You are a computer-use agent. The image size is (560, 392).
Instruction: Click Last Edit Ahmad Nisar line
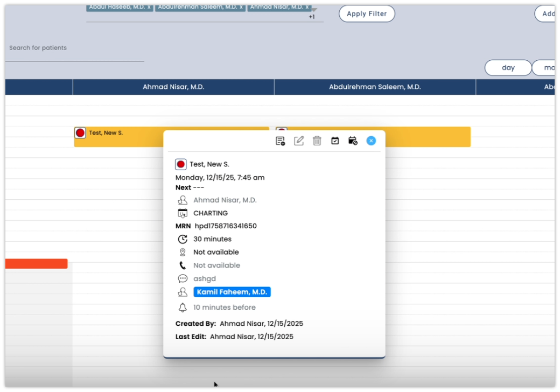tap(234, 337)
